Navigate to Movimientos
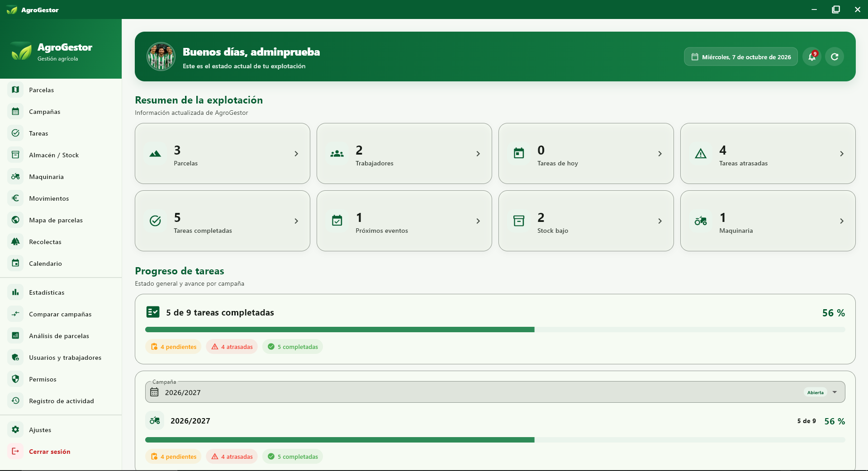The height and width of the screenshot is (471, 868). click(61, 198)
